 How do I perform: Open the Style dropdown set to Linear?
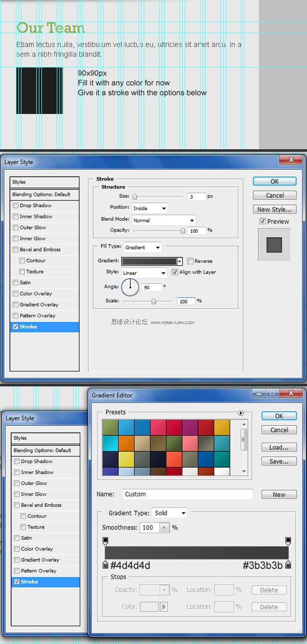[x=144, y=273]
